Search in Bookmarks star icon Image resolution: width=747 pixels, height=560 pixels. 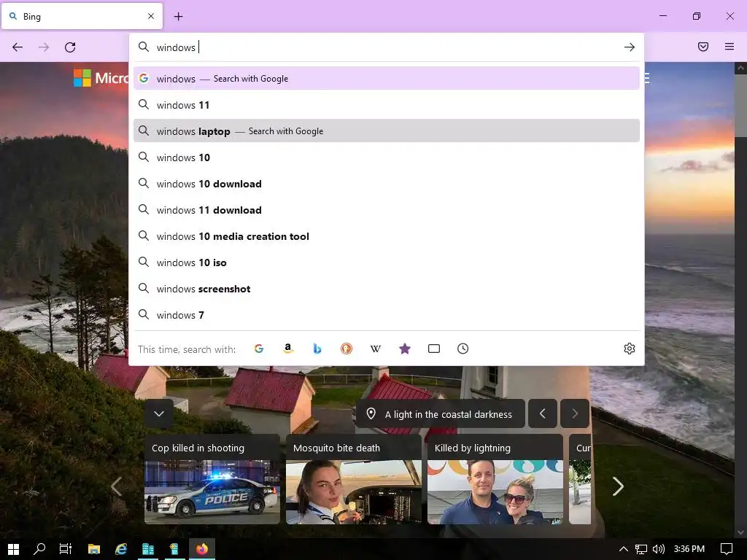click(x=404, y=349)
